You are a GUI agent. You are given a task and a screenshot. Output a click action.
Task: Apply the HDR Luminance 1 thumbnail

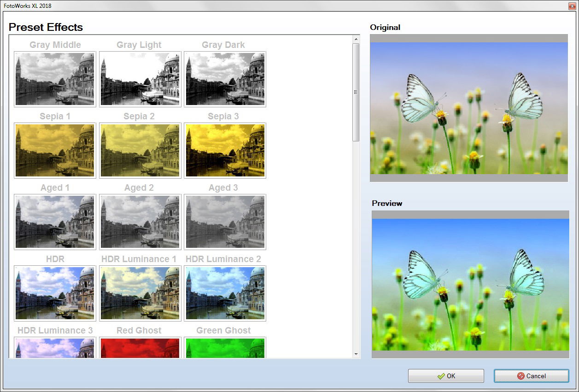point(140,293)
